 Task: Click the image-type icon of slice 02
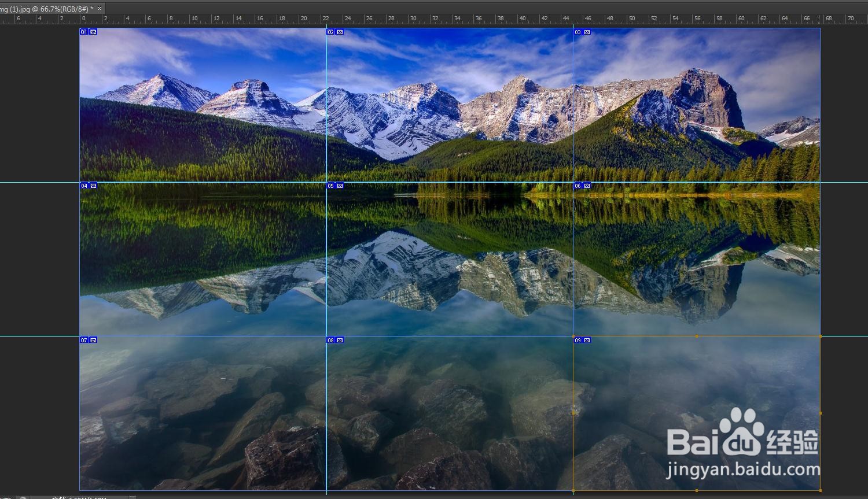[340, 32]
